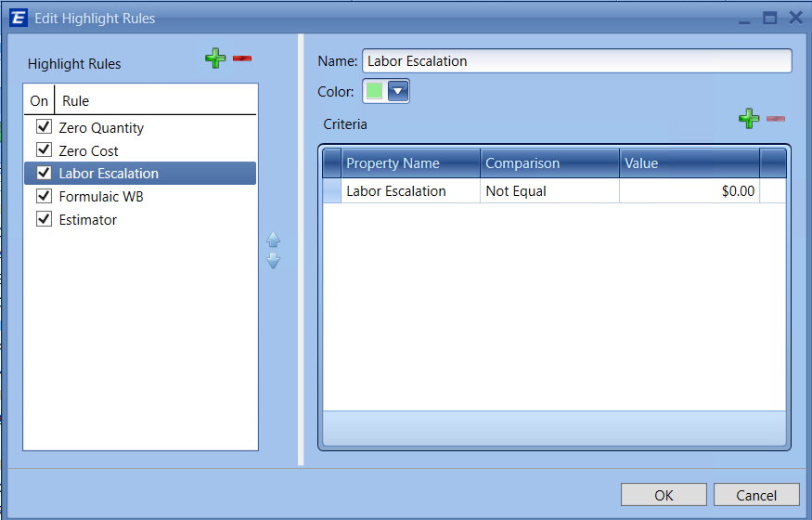
Task: Open the Not Equal comparison cell
Action: click(x=549, y=191)
